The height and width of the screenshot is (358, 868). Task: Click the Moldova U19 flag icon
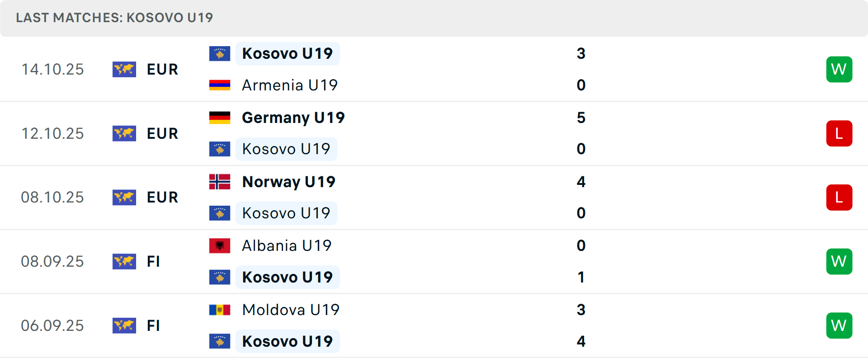pos(220,310)
